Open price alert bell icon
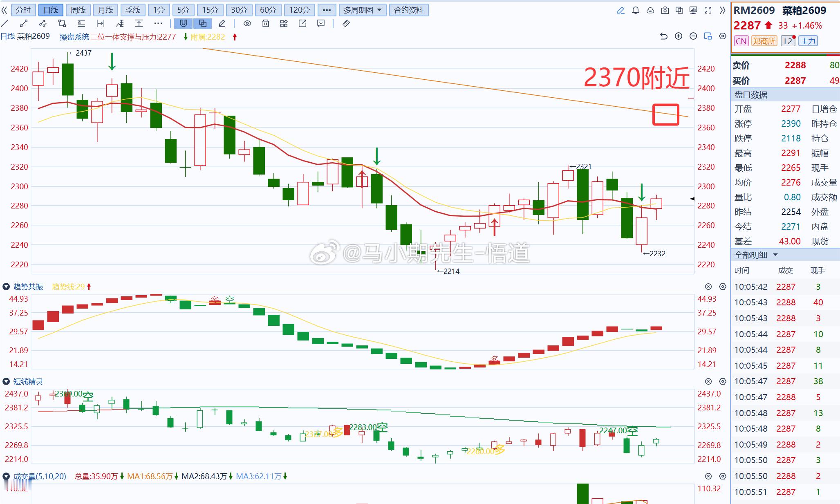The width and height of the screenshot is (840, 504). click(x=636, y=10)
